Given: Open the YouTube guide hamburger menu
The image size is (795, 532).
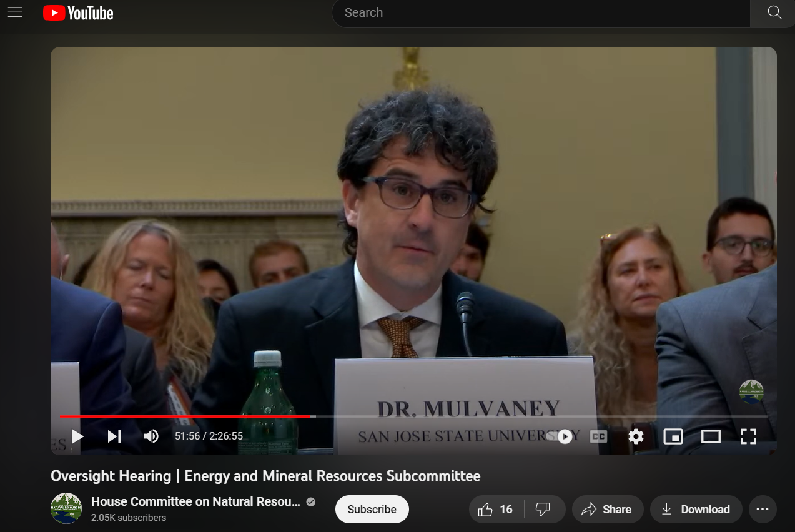Looking at the screenshot, I should tap(15, 12).
